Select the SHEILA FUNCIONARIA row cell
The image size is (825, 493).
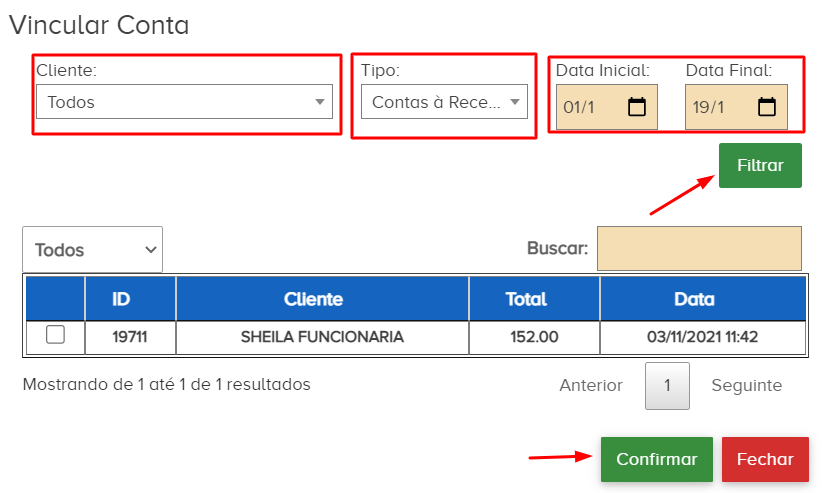click(x=322, y=337)
